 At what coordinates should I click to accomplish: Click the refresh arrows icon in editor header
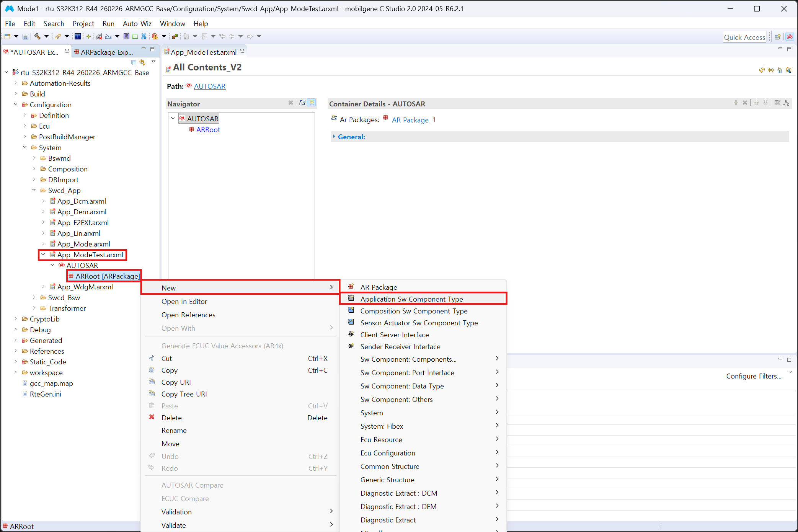pyautogui.click(x=762, y=70)
